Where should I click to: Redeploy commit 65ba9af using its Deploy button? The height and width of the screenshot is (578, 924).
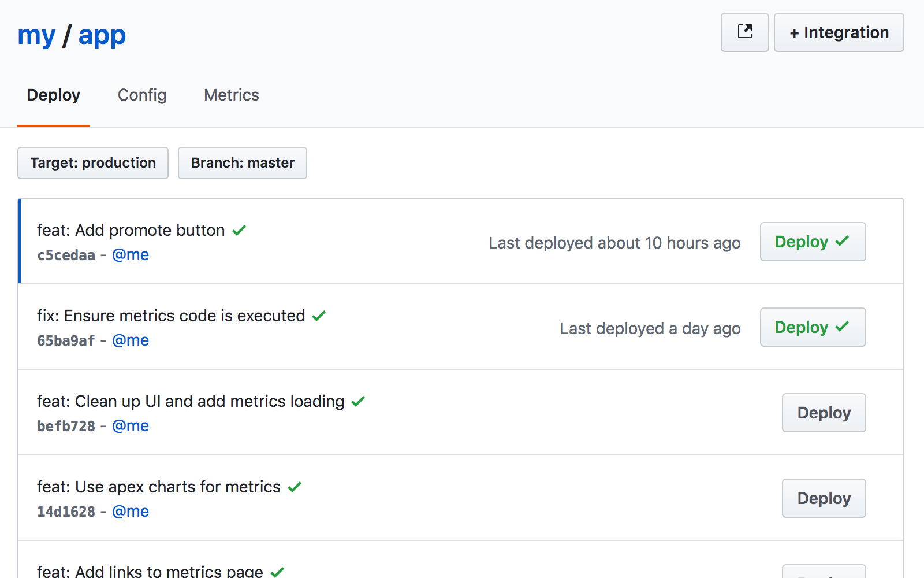(813, 327)
